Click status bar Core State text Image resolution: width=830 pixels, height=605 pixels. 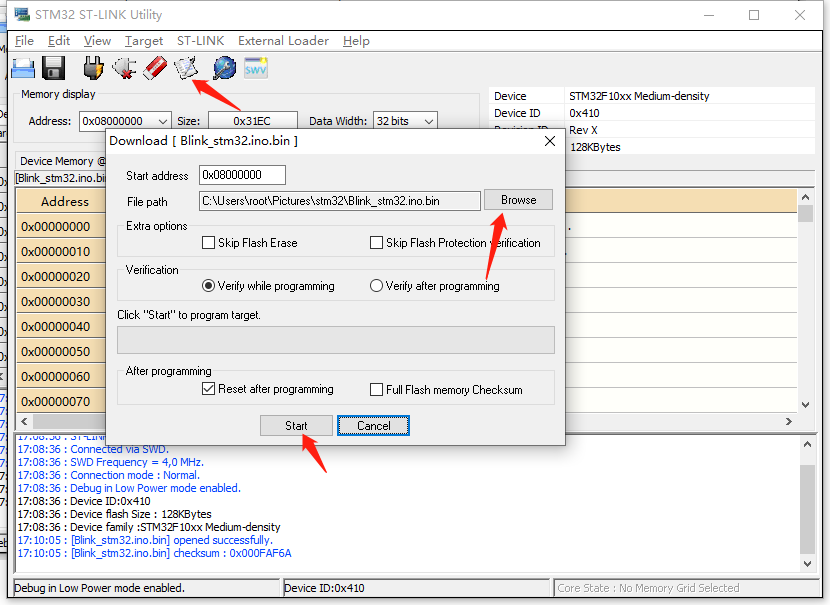click(x=648, y=588)
